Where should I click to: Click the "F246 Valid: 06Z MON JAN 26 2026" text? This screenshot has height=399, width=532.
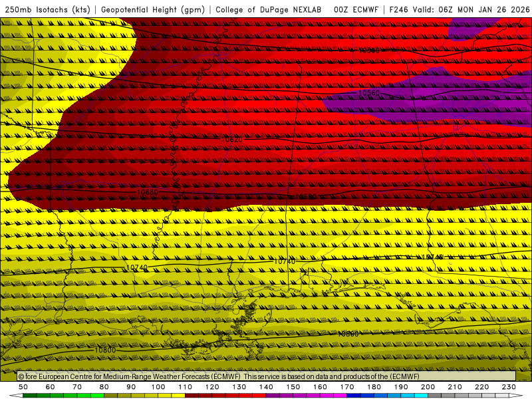point(460,10)
